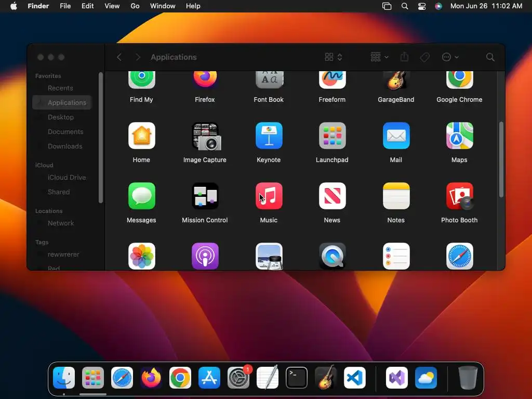This screenshot has height=399, width=532.
Task: Select the Home app icon
Action: 141,136
